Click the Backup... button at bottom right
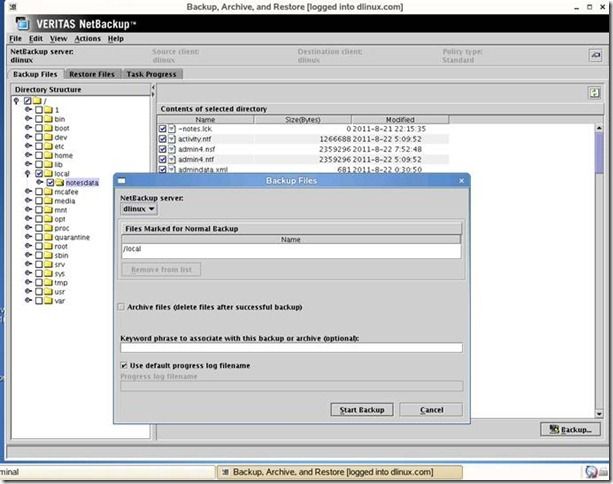The width and height of the screenshot is (613, 484). [x=570, y=429]
